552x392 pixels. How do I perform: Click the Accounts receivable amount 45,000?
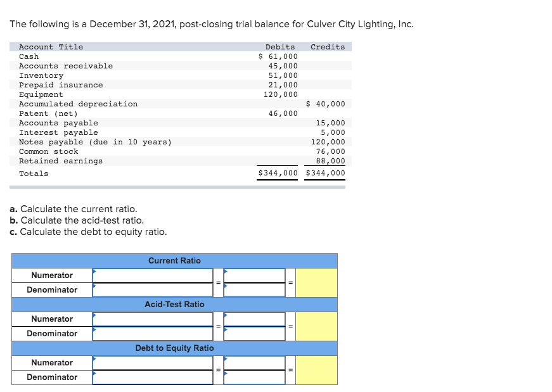pyautogui.click(x=283, y=66)
